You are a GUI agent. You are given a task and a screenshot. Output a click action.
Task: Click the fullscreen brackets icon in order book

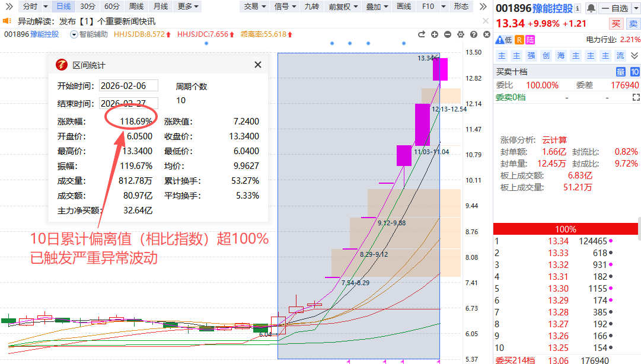pyautogui.click(x=636, y=97)
